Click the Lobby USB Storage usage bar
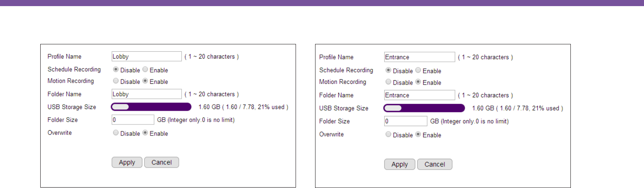The width and height of the screenshot is (644, 188). [151, 107]
